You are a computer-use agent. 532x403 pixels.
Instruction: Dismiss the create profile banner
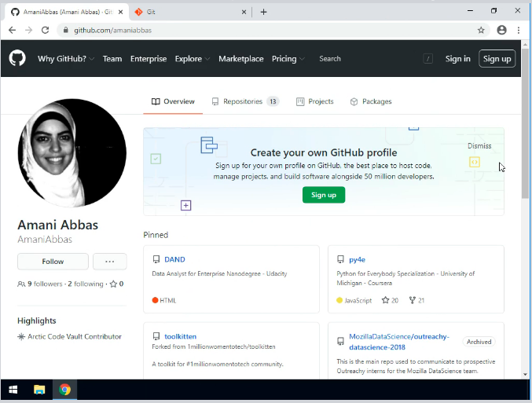coord(479,146)
